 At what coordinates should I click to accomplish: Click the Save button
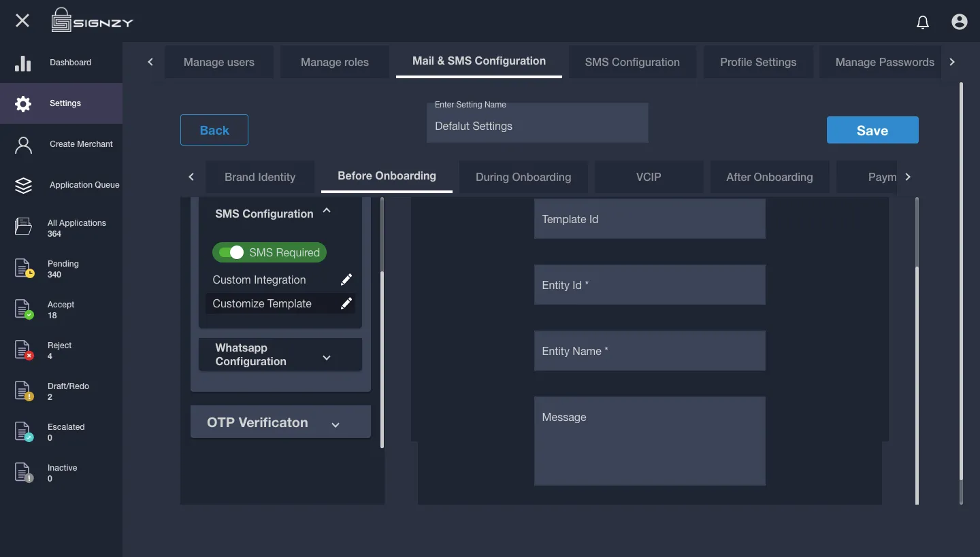[x=872, y=130]
